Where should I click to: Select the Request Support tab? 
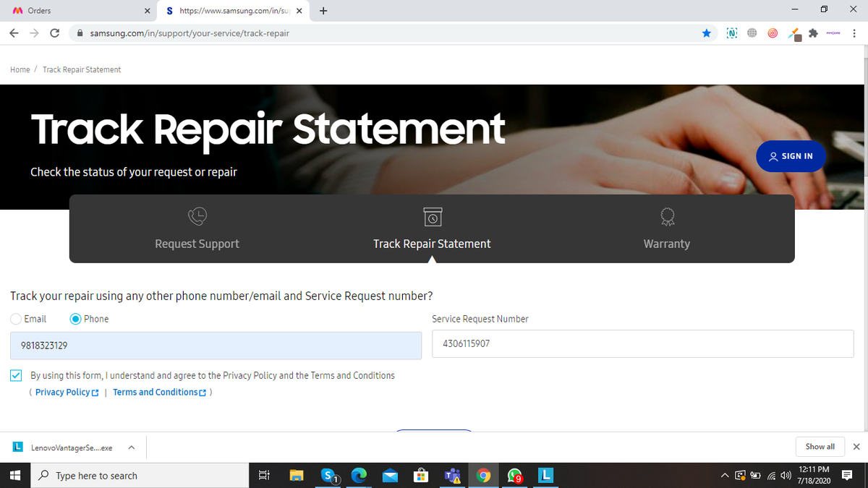[x=197, y=228]
